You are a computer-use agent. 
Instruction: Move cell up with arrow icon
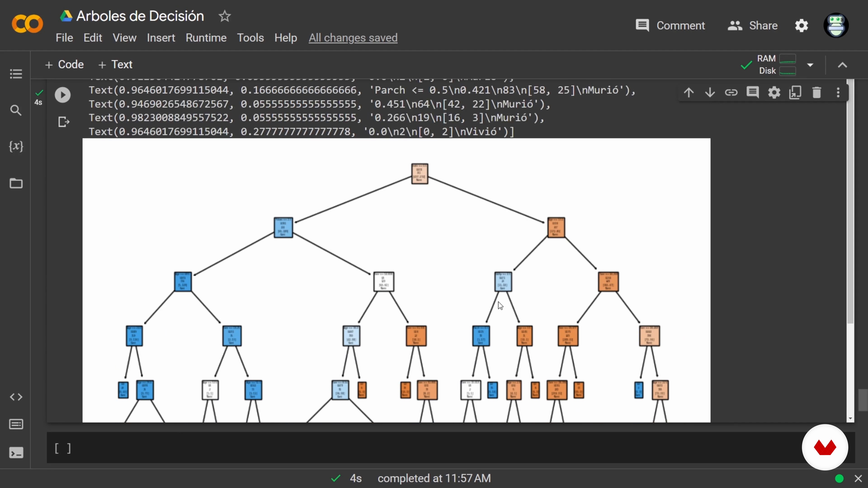(x=688, y=92)
